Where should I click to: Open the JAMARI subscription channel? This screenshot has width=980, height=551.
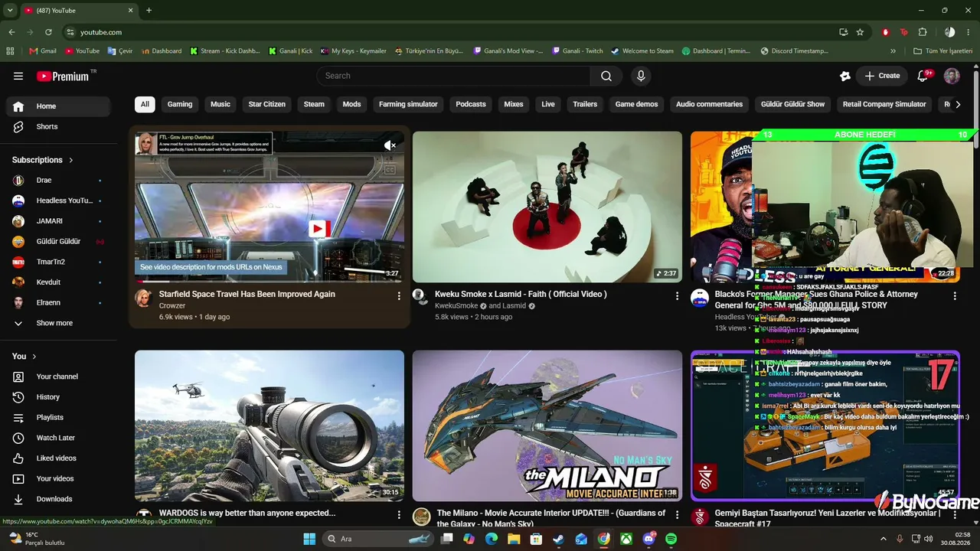pos(60,221)
